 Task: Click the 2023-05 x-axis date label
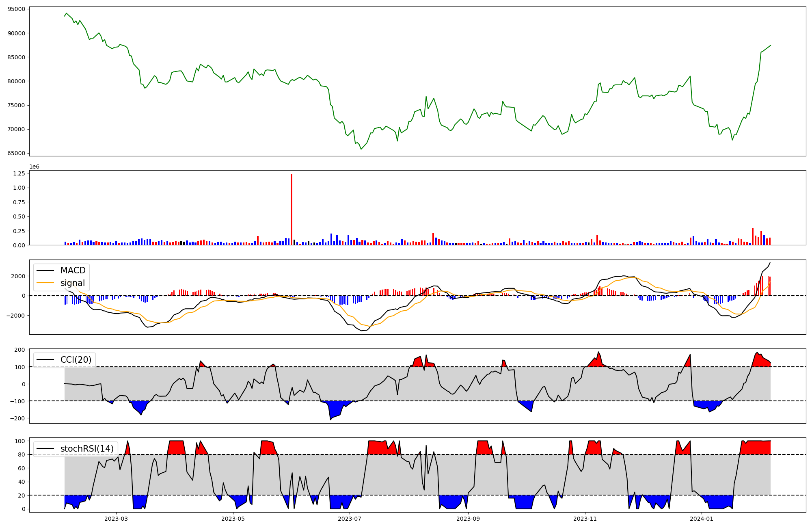(x=233, y=519)
